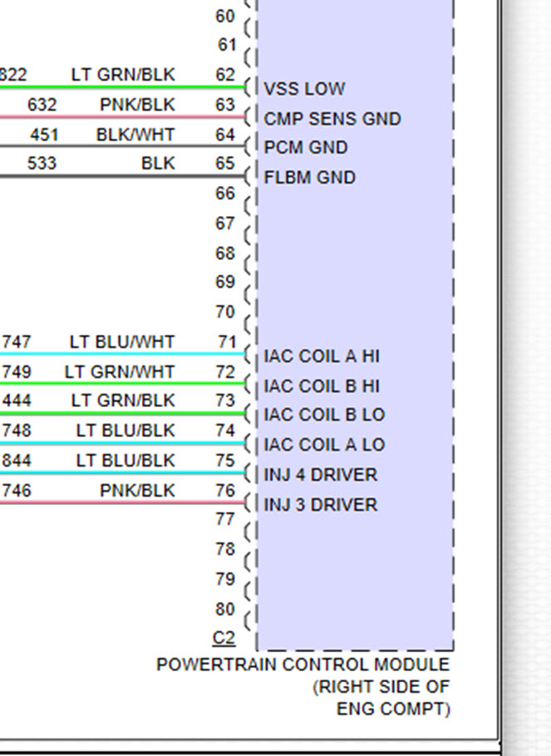This screenshot has width=551, height=756.
Task: Select the PNK/BLK wire 746 label
Action: coord(137,490)
